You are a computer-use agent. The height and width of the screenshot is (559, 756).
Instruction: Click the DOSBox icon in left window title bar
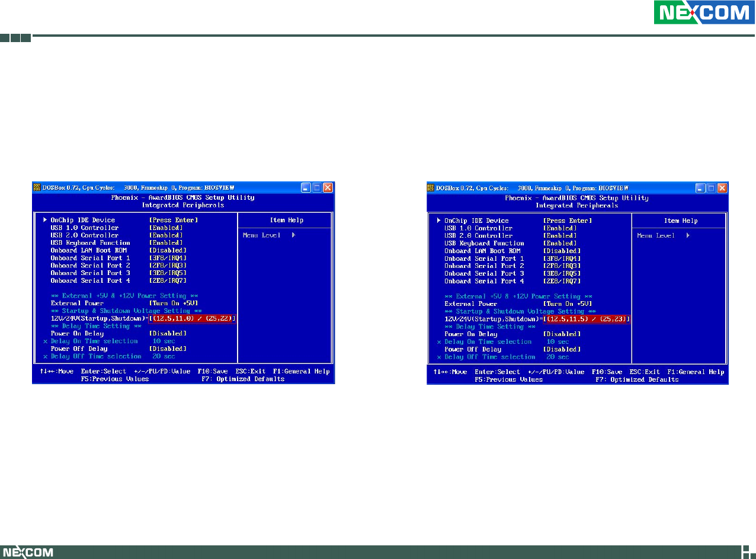click(37, 187)
